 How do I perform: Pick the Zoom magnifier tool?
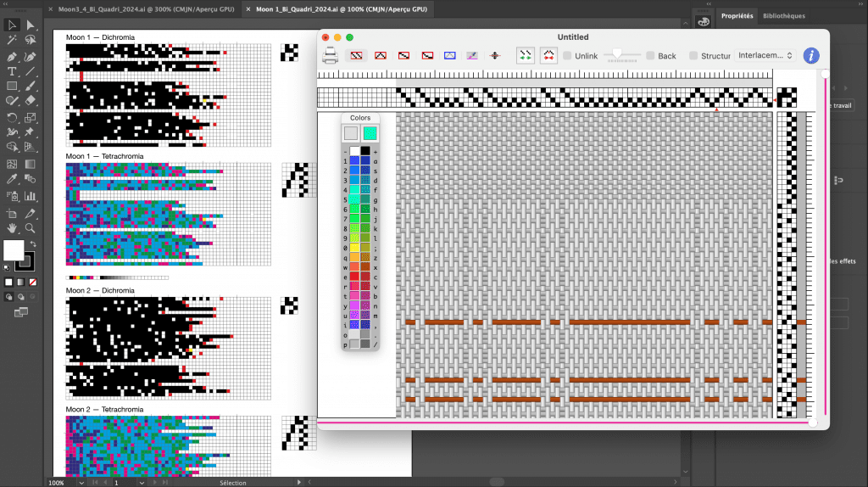click(31, 228)
